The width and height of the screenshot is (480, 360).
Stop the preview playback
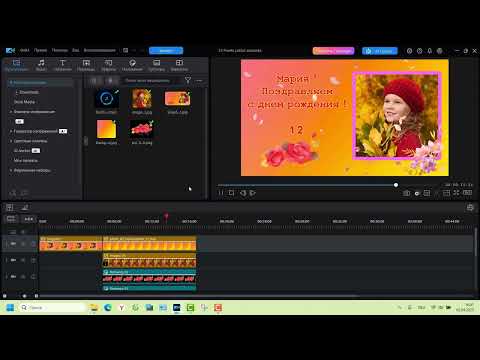coord(231,193)
